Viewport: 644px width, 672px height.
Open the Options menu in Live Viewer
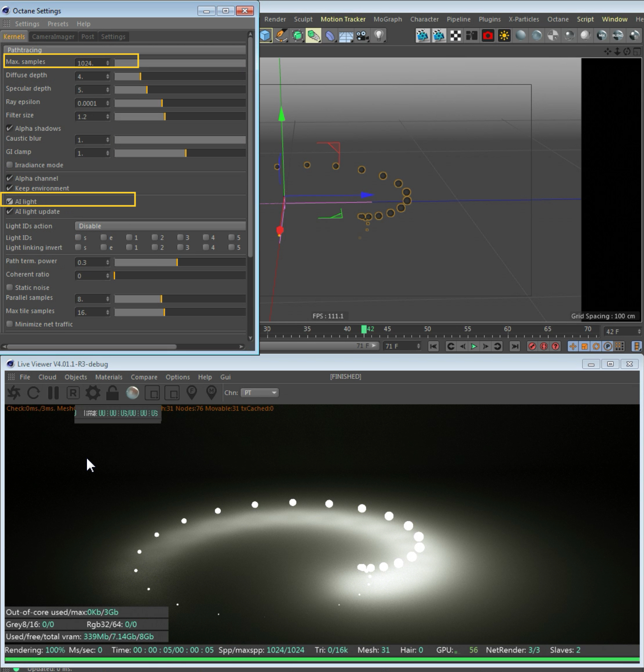pyautogui.click(x=178, y=377)
